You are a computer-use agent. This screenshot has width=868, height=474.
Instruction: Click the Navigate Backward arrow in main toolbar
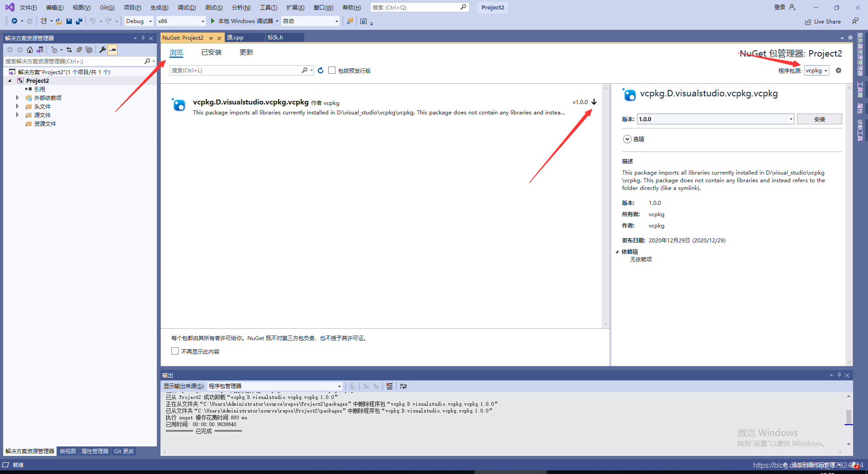(x=14, y=21)
